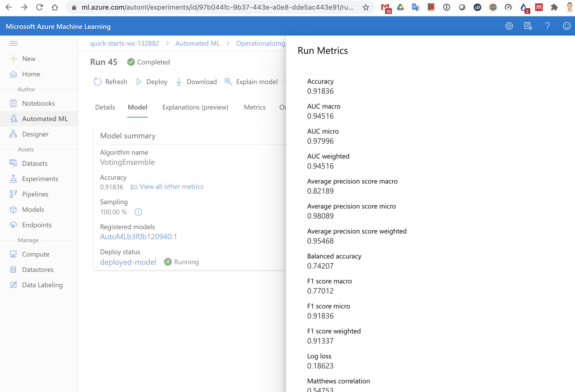
Task: Click Explain model magnifier icon
Action: point(228,82)
